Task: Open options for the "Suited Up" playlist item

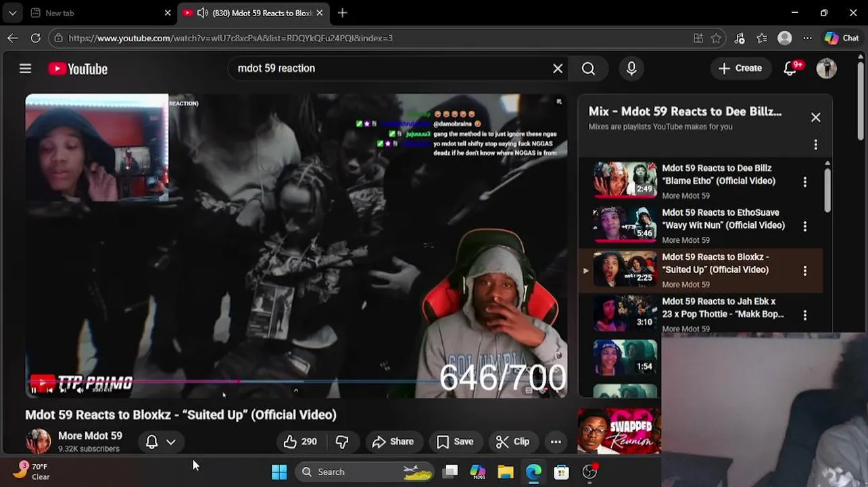Action: click(x=804, y=271)
